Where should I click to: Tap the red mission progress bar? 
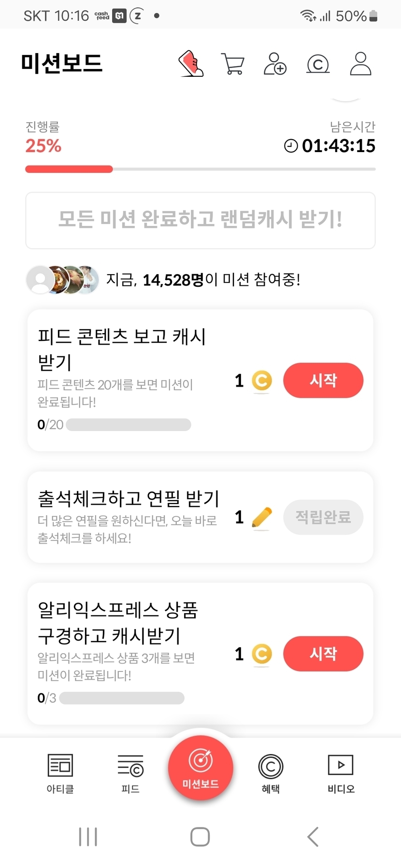69,169
